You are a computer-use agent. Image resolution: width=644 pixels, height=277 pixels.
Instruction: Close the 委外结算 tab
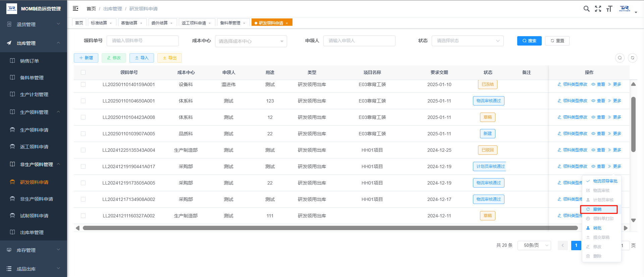pyautogui.click(x=171, y=23)
